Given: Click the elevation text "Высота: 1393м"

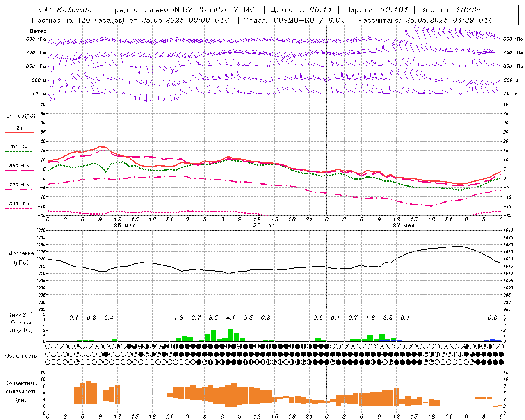Looking at the screenshot, I should pos(450,9).
